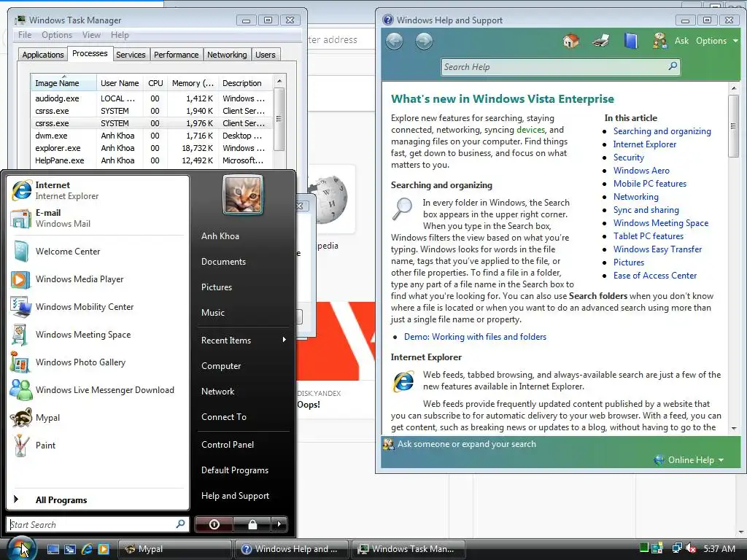Select the HelpPane.exe process row

152,160
